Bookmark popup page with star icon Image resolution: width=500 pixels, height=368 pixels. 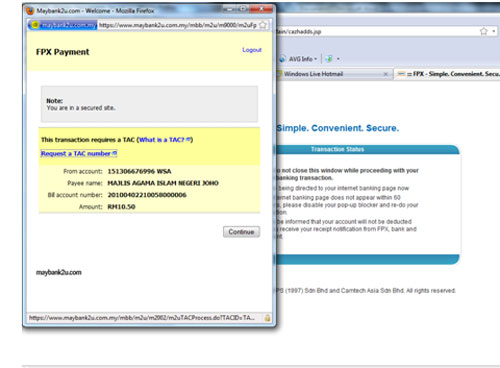coord(263,25)
